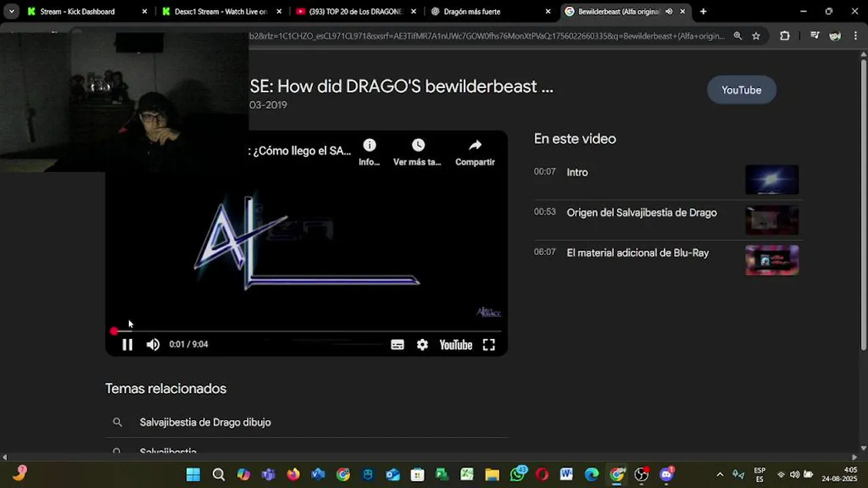Viewport: 868px width, 488px height.
Task: Open Microsoft Edge from taskbar
Action: [591, 474]
